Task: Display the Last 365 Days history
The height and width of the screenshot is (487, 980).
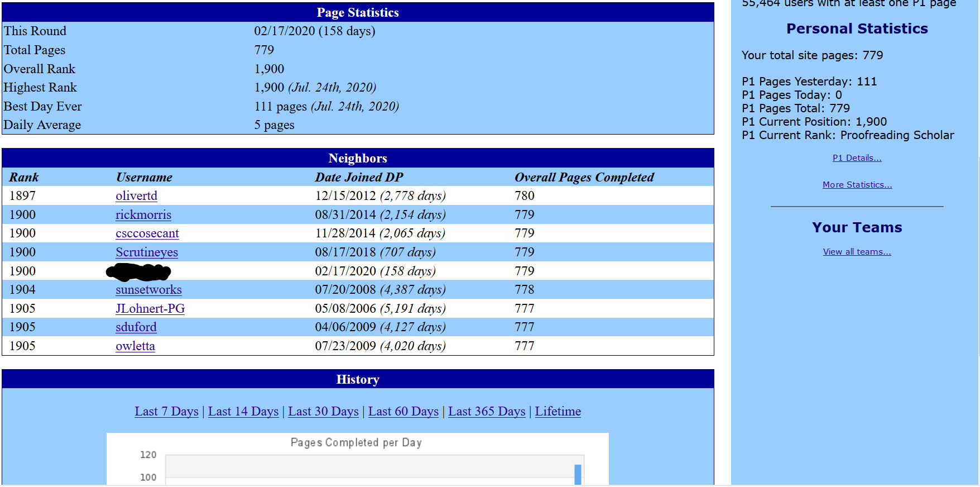Action: pyautogui.click(x=487, y=412)
